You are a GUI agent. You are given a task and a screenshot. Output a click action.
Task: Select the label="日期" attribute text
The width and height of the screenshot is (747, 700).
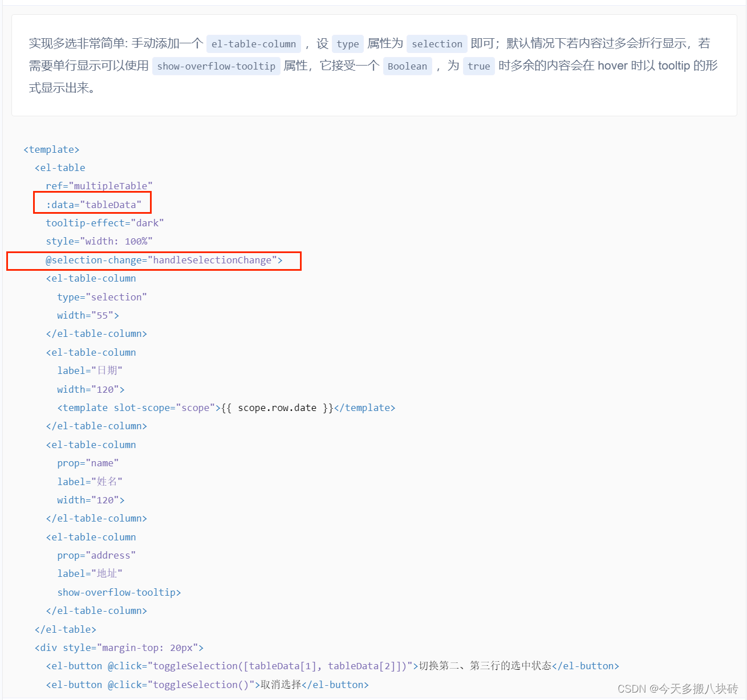point(90,370)
